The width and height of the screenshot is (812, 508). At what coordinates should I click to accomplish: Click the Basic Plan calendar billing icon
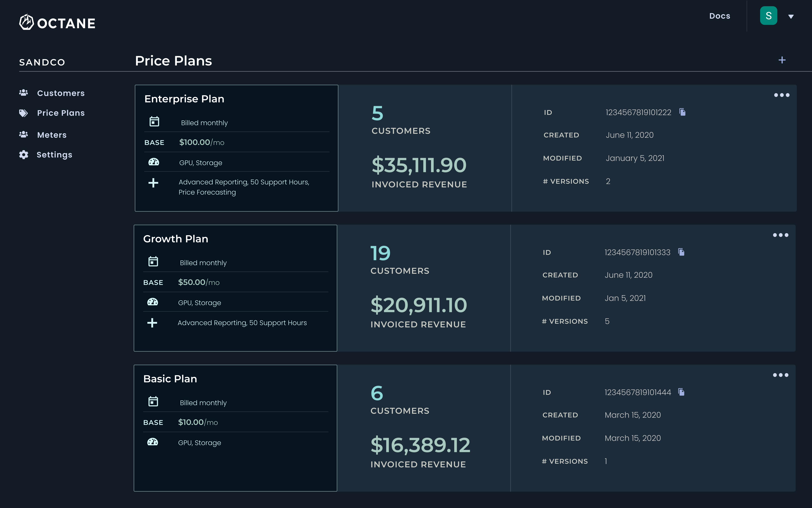153,402
